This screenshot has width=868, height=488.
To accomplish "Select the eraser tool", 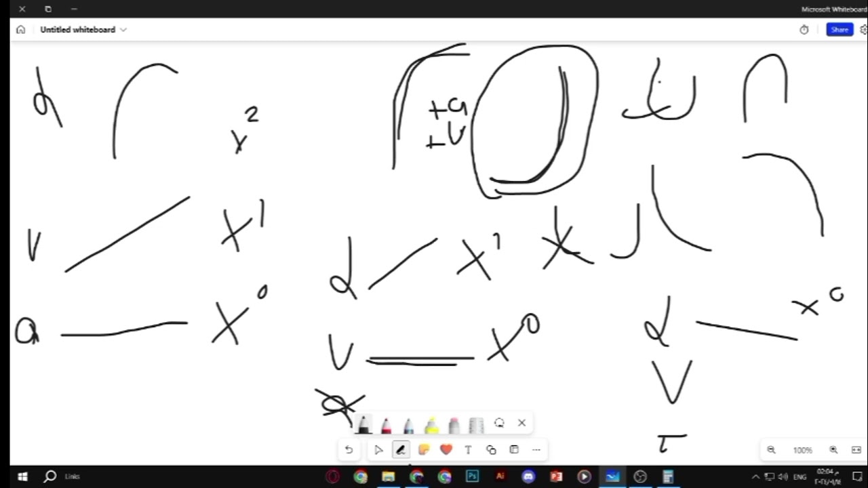I will (x=454, y=424).
